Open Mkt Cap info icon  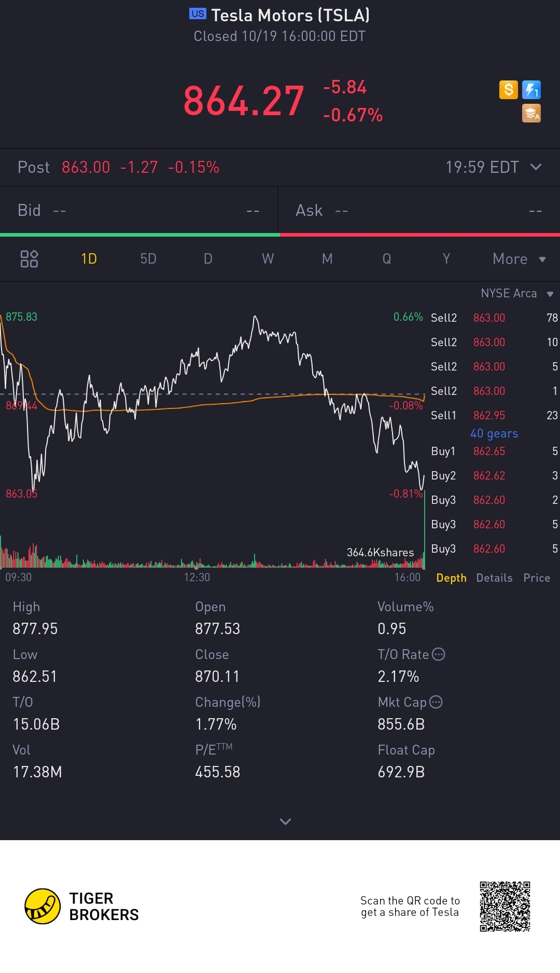click(436, 702)
